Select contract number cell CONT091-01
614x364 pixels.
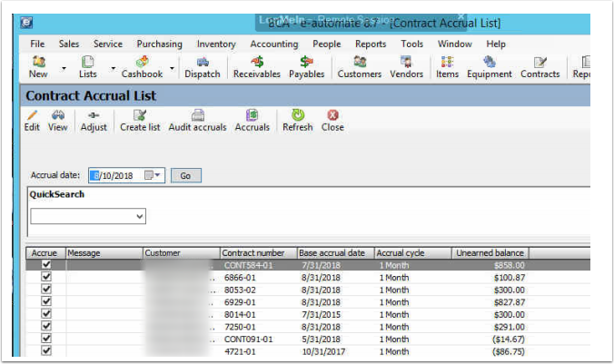248,339
